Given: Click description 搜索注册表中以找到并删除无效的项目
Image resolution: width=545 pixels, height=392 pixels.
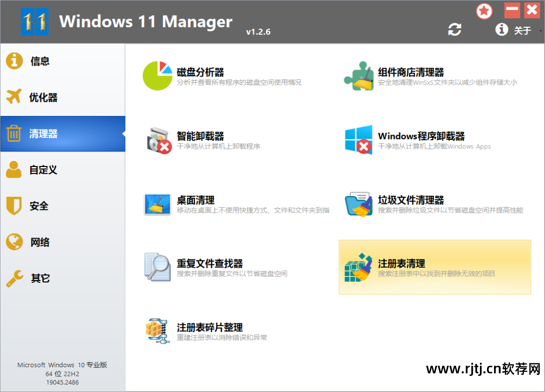Looking at the screenshot, I should pos(437,273).
